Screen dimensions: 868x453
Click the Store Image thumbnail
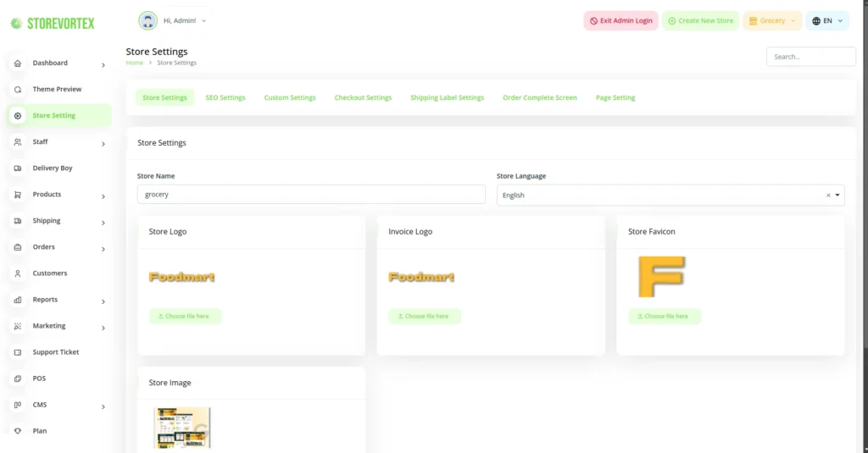(x=182, y=428)
